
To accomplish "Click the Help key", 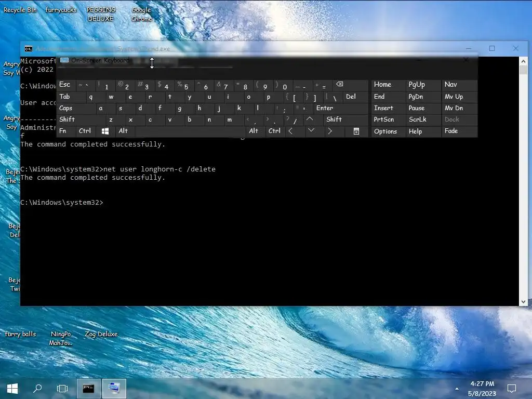I will click(x=423, y=131).
